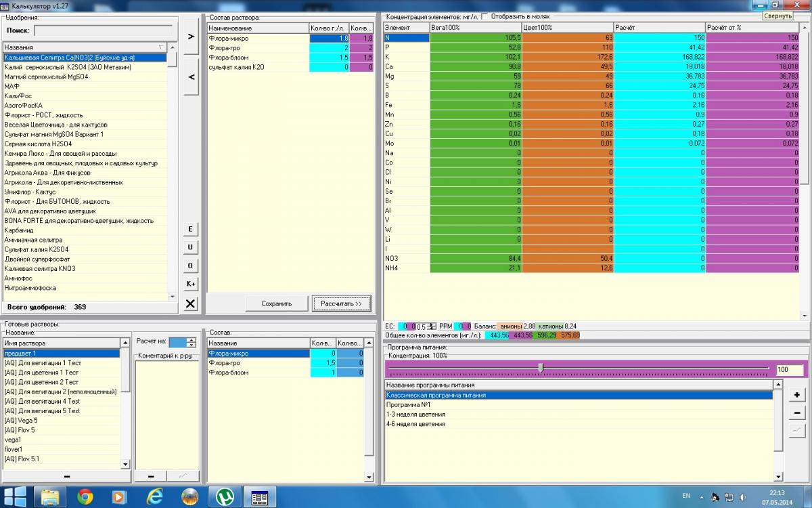Open uTorrent from the taskbar
Image resolution: width=812 pixels, height=508 pixels.
click(225, 496)
